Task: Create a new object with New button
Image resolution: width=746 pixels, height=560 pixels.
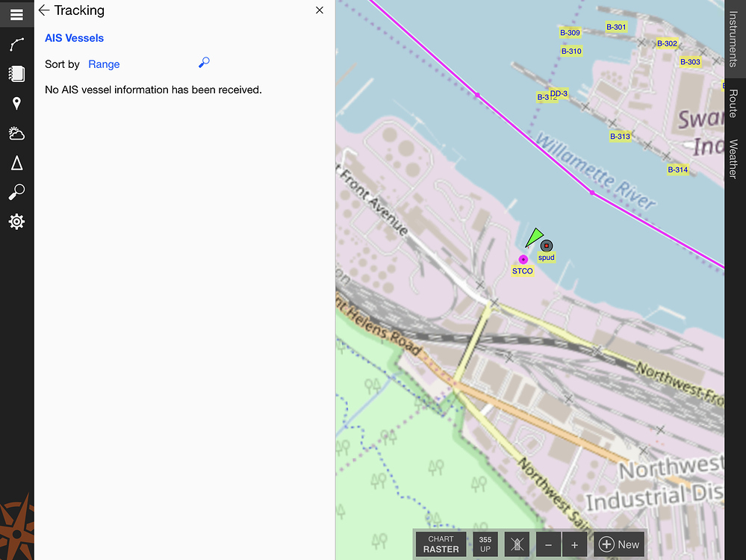Action: pos(619,544)
